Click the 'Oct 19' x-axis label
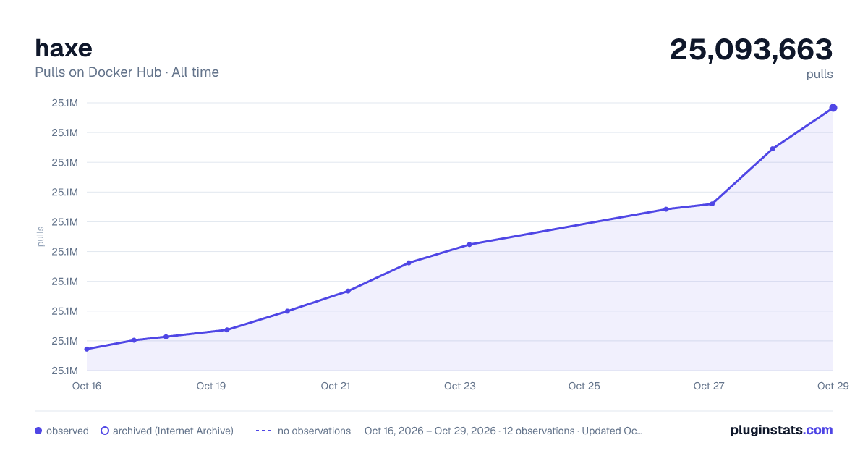Viewport: 868px width, 456px height. coord(211,386)
